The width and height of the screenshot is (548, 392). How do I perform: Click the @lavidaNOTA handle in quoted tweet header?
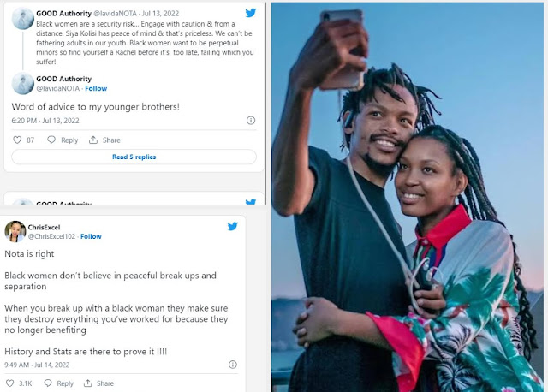click(x=115, y=14)
